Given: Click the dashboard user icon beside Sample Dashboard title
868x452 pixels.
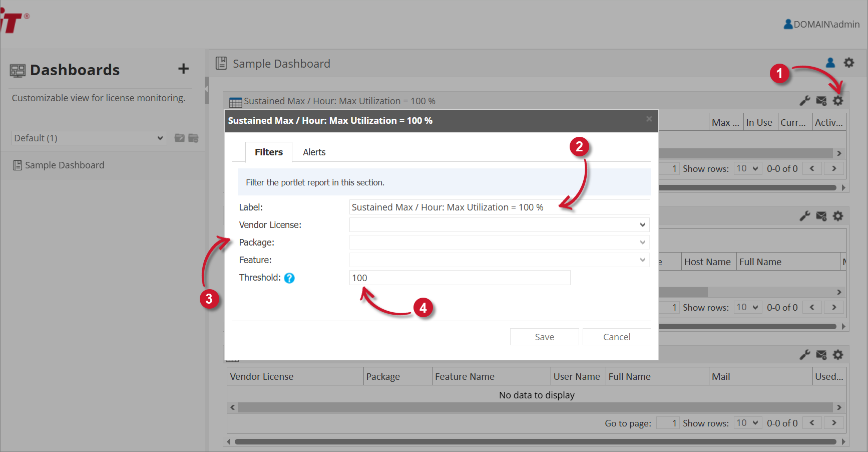Looking at the screenshot, I should [830, 63].
